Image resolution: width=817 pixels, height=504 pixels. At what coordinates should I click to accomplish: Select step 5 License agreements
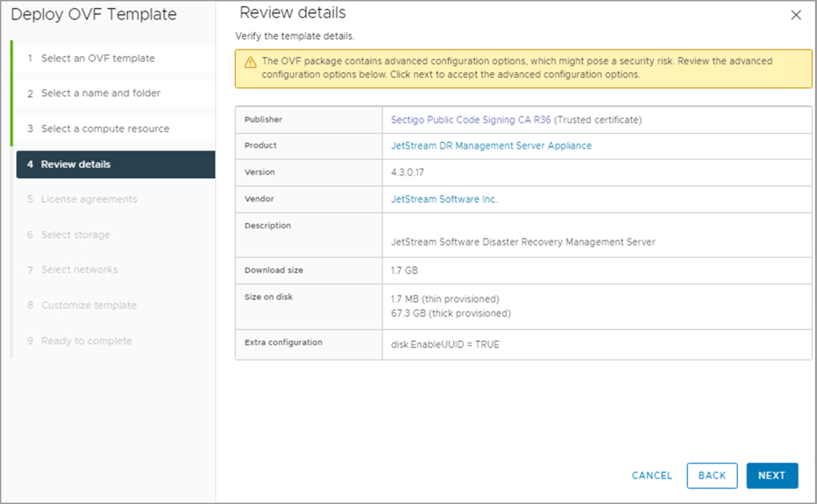pos(89,199)
